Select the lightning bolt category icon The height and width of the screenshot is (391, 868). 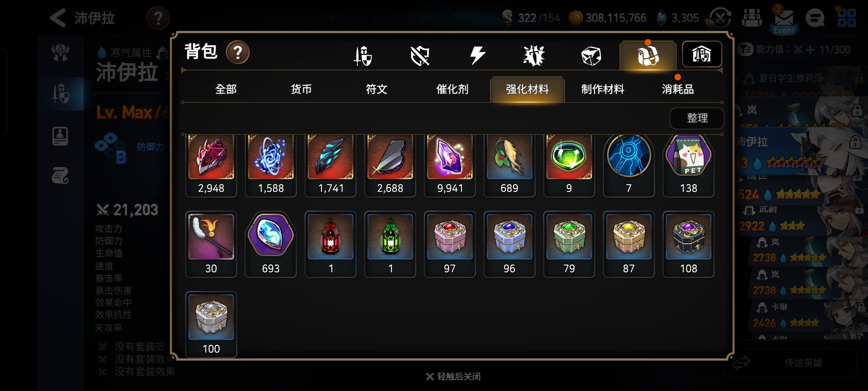pyautogui.click(x=477, y=56)
